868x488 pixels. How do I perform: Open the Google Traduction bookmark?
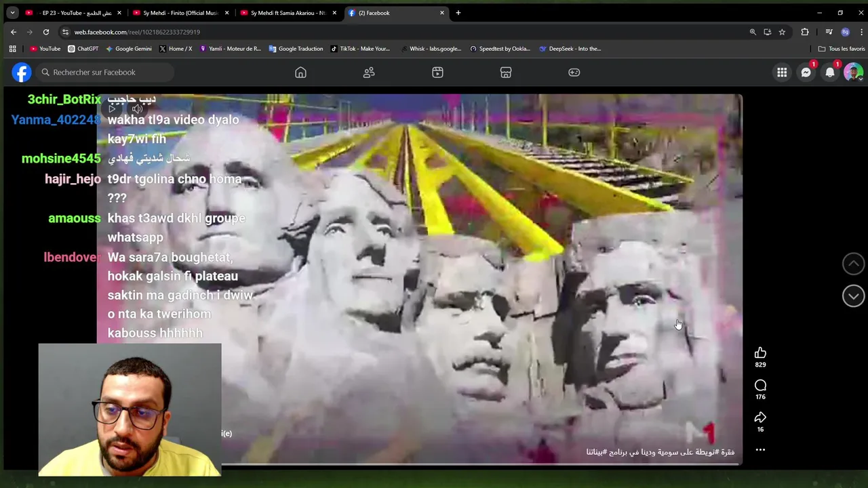pyautogui.click(x=296, y=49)
